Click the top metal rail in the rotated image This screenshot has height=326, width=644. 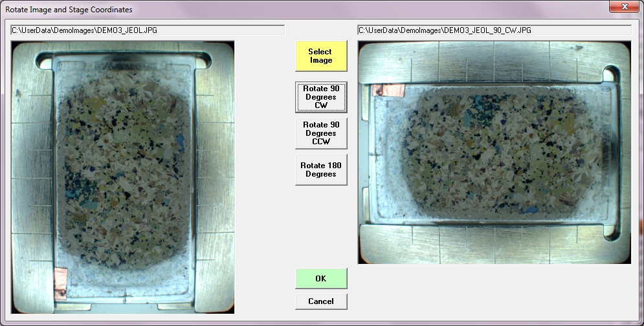(494, 58)
